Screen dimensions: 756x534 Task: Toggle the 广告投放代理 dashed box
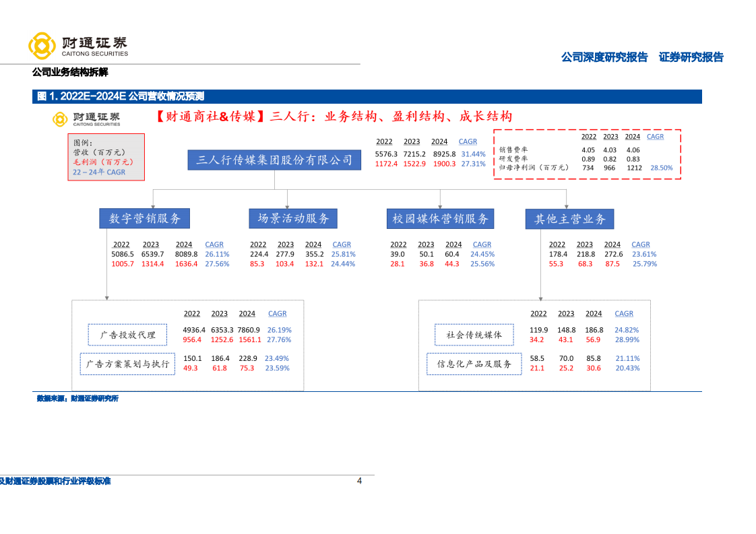127,335
